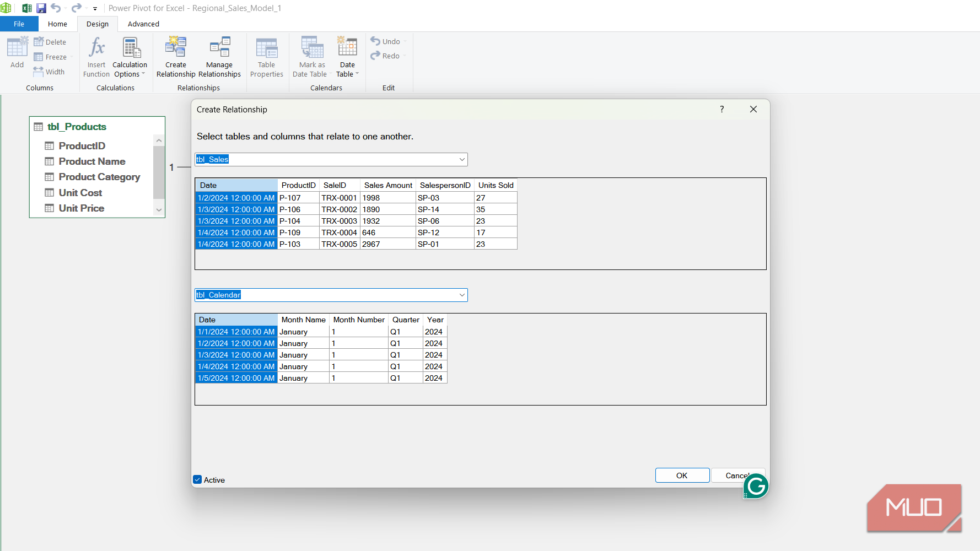Click the ProductID field icon
Screen dimensions: 980x551
50,145
